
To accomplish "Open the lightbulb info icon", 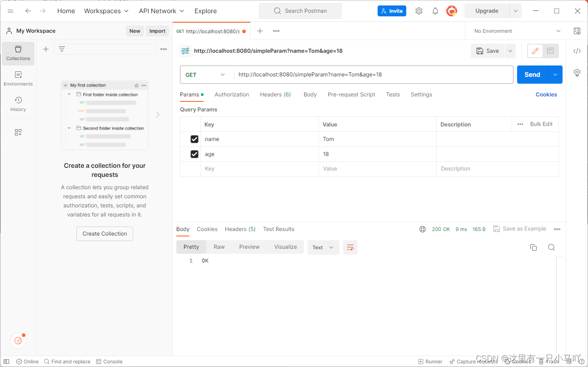I will [x=577, y=72].
